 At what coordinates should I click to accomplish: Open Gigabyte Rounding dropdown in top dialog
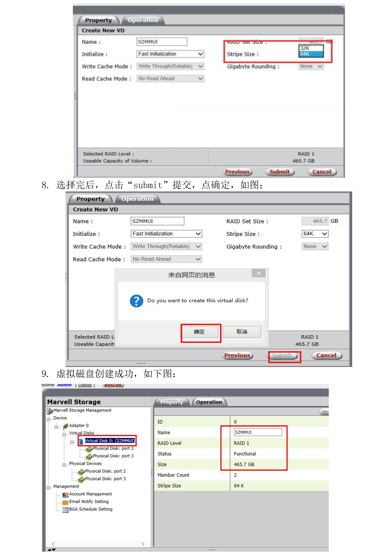[311, 66]
